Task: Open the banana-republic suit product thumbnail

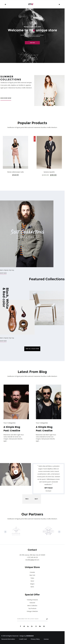Action: click(49, 152)
